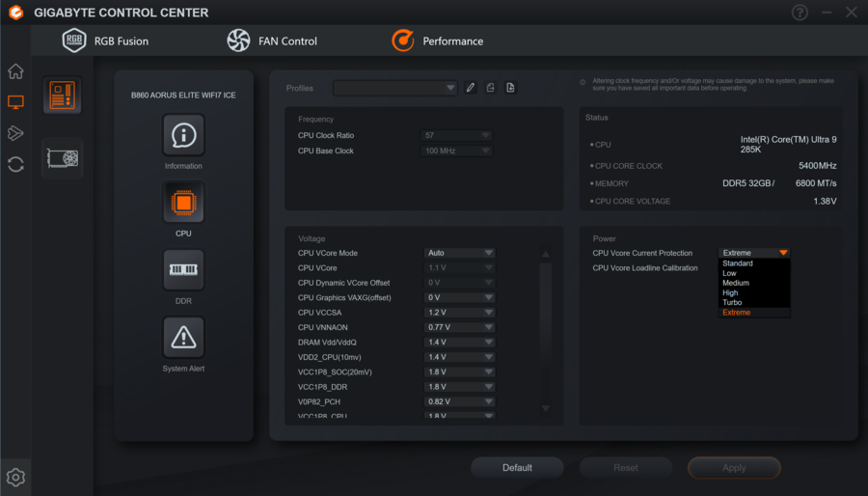Click the 6800 MT/s memory value
This screenshot has height=496, width=868.
coord(816,183)
